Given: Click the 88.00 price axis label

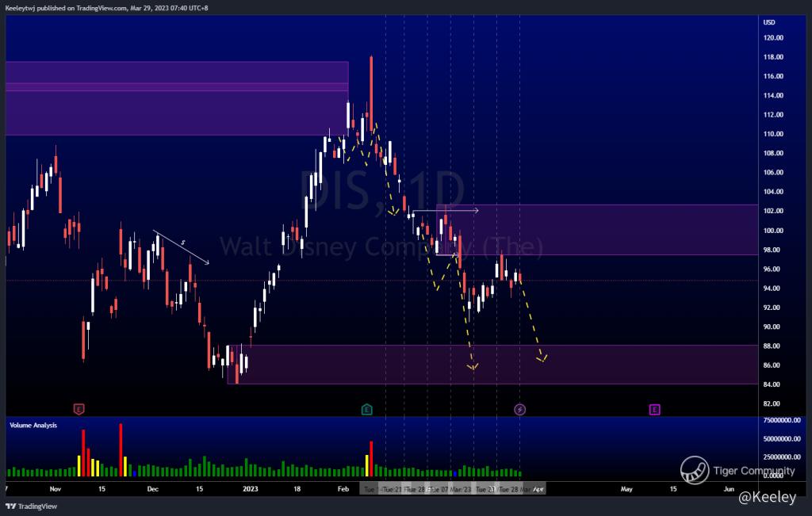Looking at the screenshot, I should [x=772, y=346].
